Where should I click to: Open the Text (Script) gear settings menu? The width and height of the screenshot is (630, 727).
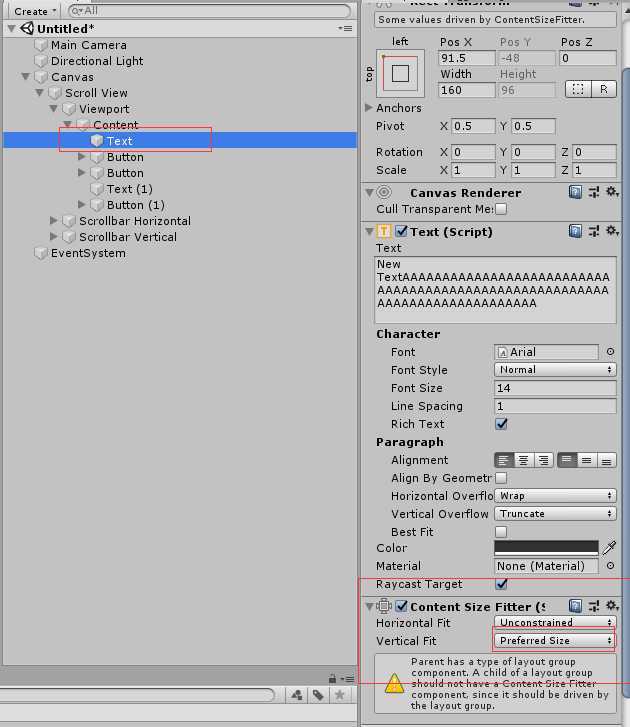point(612,230)
